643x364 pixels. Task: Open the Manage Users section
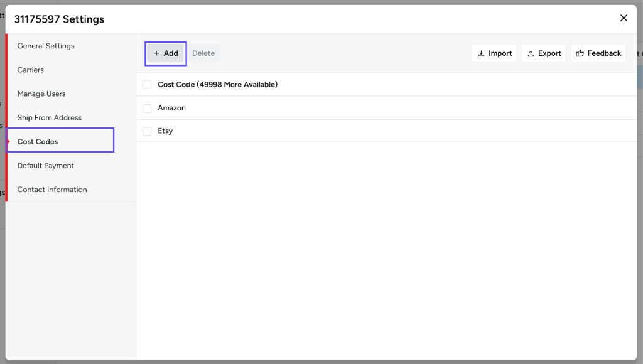41,94
